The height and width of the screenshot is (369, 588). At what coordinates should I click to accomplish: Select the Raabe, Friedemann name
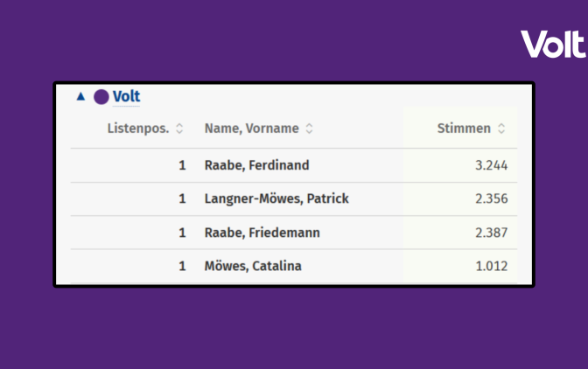[262, 233]
